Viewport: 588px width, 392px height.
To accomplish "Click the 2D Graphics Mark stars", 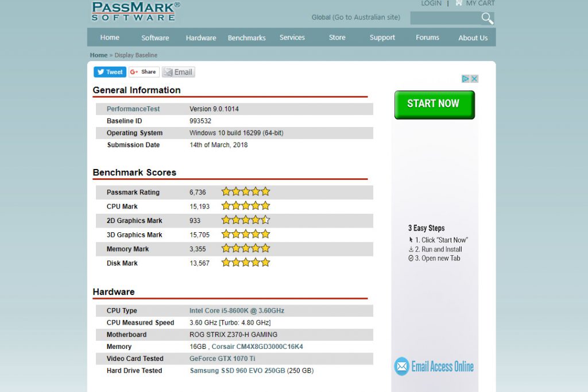I will coord(246,220).
